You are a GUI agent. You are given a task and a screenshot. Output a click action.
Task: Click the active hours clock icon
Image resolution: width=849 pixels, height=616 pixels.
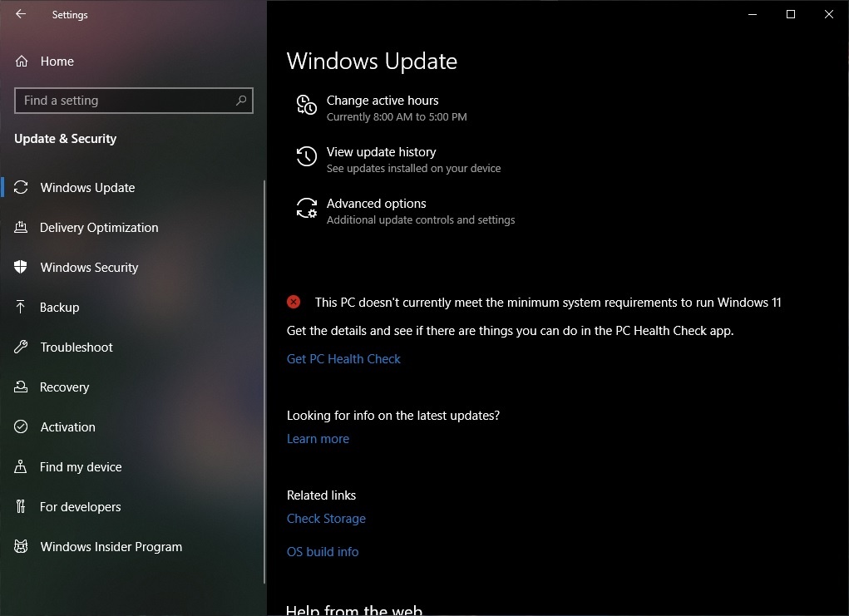pos(307,105)
